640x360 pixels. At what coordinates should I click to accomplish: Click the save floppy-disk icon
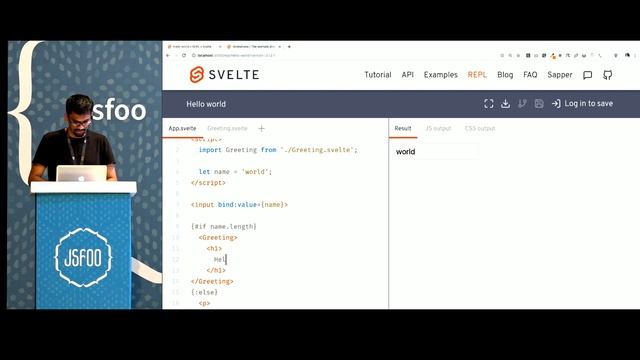pos(539,104)
